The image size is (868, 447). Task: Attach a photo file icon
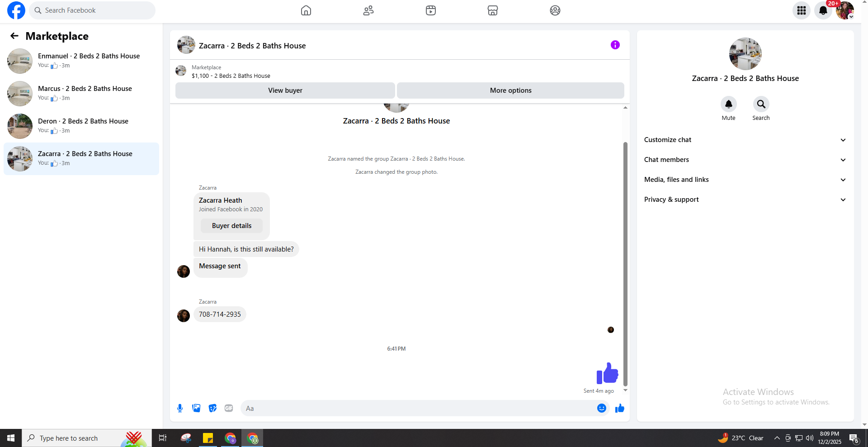point(196,408)
